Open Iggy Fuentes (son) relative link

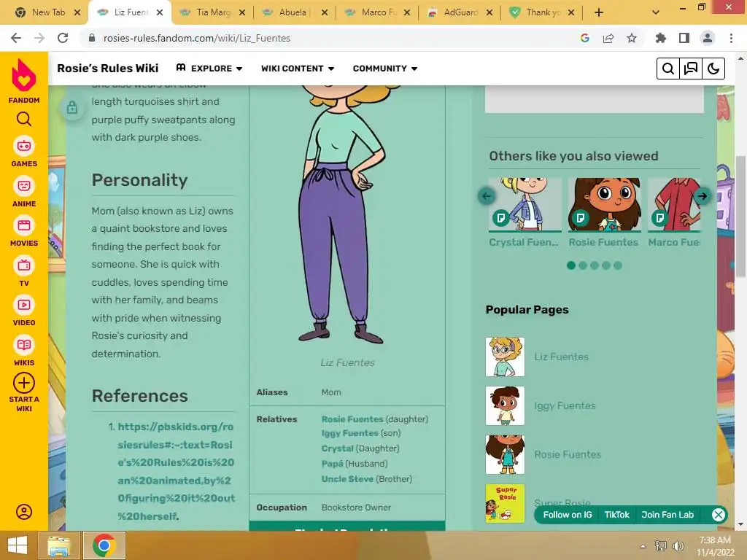tap(349, 433)
